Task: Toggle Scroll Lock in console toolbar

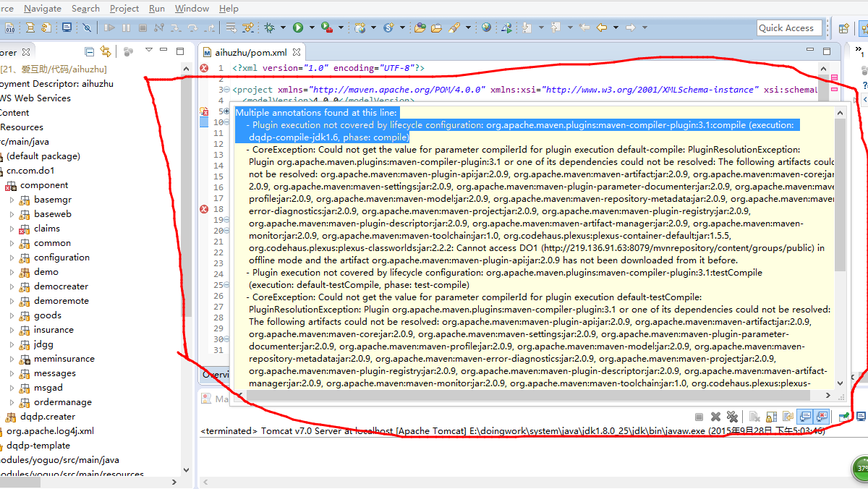Action: pos(770,417)
